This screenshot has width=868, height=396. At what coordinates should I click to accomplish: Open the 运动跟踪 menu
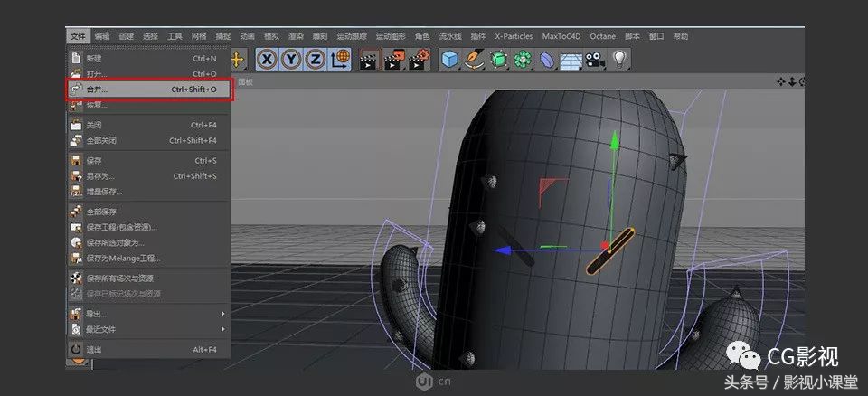point(352,36)
